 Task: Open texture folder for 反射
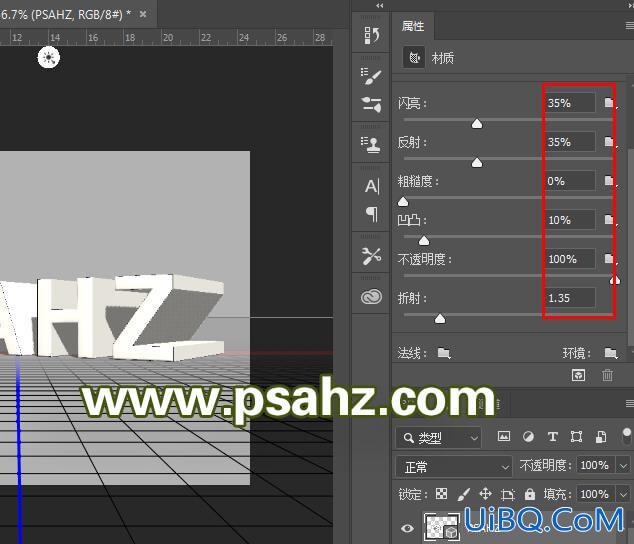click(610, 142)
